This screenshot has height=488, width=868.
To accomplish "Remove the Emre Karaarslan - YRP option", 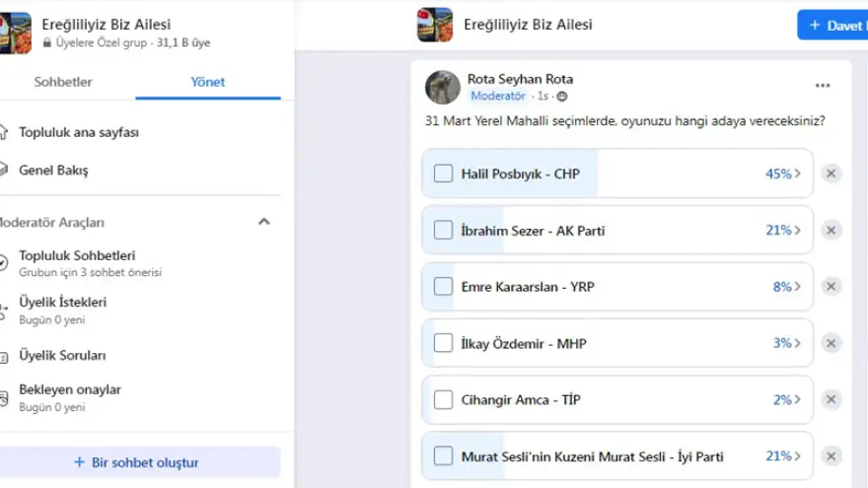I will click(x=831, y=287).
